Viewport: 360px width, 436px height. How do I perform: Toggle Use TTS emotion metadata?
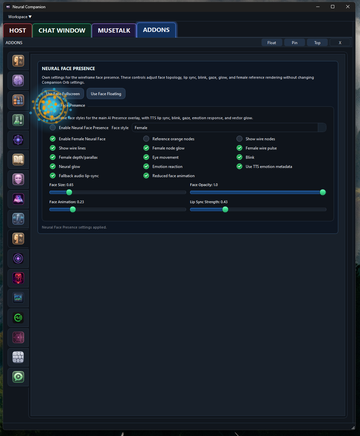[x=239, y=166]
